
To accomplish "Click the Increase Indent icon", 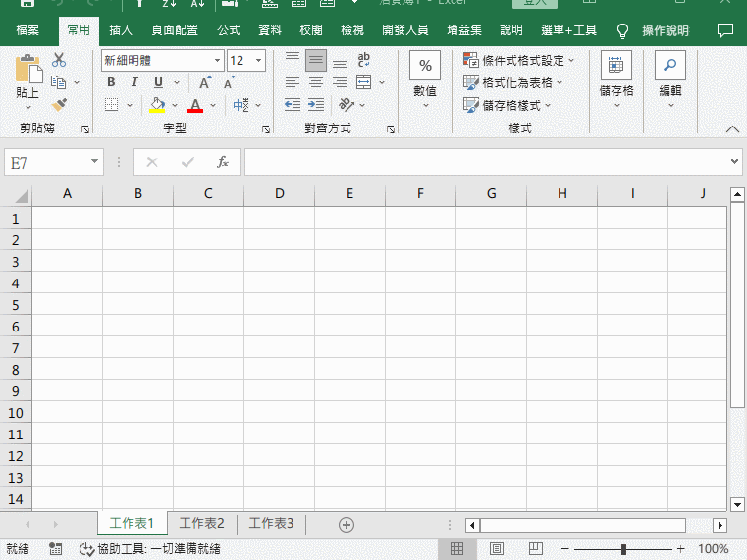I will pyautogui.click(x=315, y=104).
